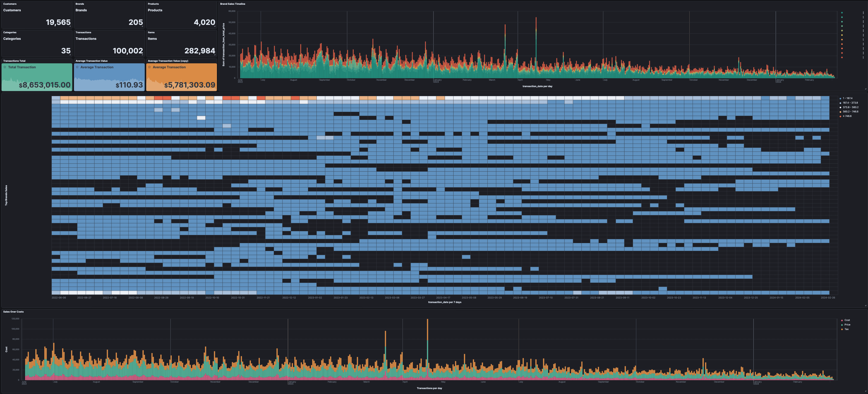Star the orange Average Transaction (copy) panel
The width and height of the screenshot is (868, 394).
[x=150, y=67]
